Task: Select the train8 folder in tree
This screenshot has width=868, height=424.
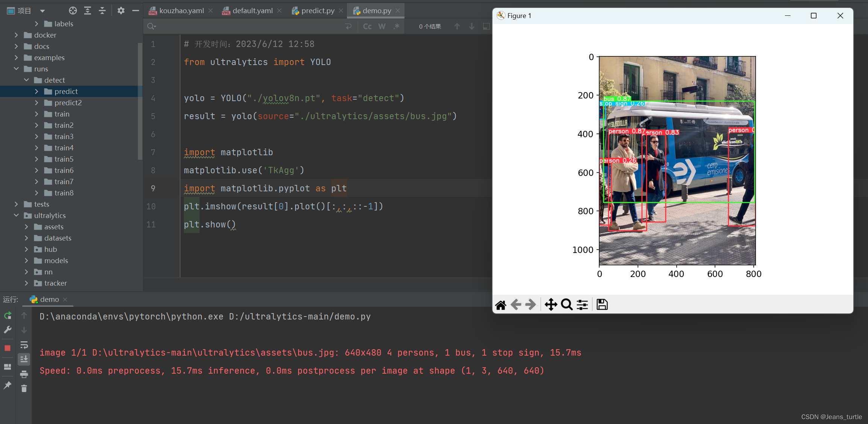Action: tap(64, 193)
